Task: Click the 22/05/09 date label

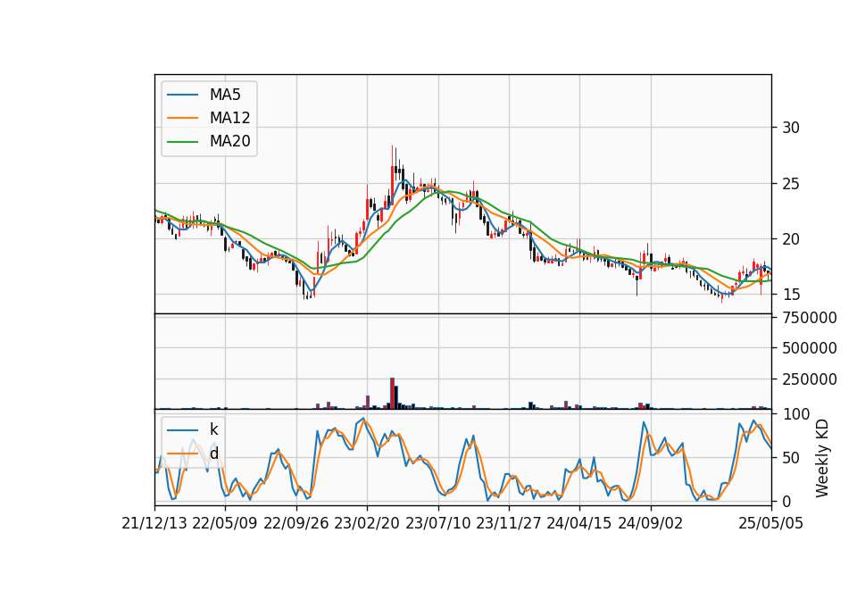Action: pyautogui.click(x=225, y=524)
